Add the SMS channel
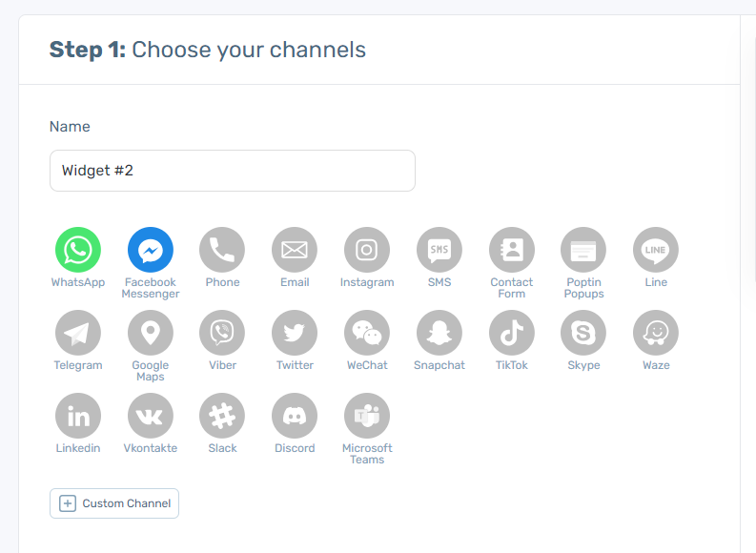This screenshot has height=553, width=756. (439, 250)
